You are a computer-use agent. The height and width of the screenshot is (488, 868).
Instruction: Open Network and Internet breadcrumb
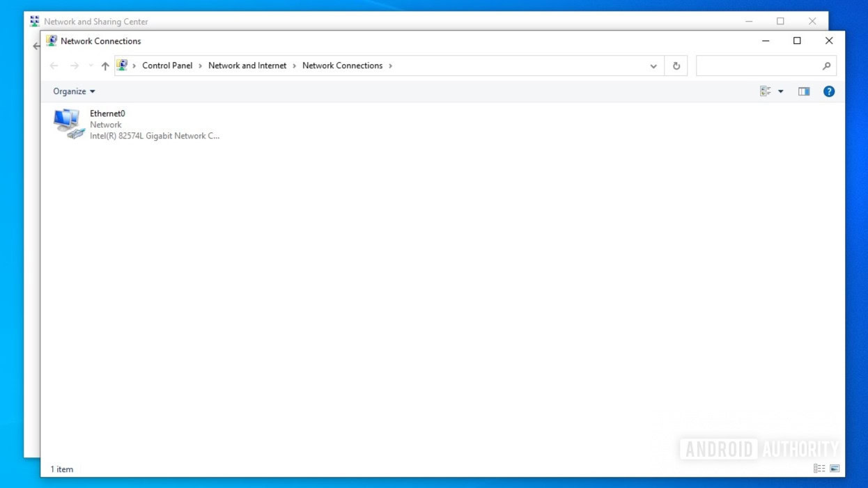pyautogui.click(x=247, y=65)
